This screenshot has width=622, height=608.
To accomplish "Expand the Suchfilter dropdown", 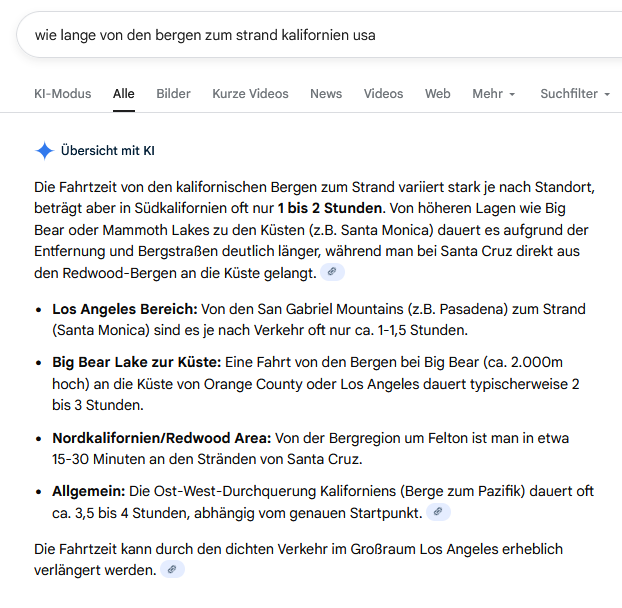I will [575, 94].
